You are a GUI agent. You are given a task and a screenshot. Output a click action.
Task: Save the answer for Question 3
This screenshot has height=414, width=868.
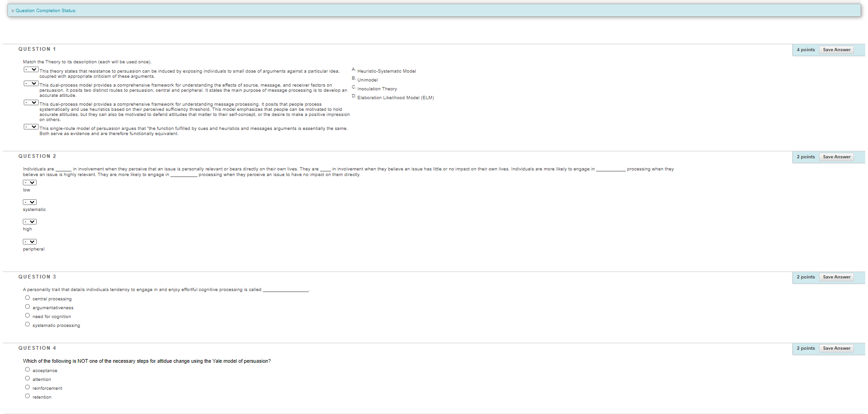coord(836,277)
